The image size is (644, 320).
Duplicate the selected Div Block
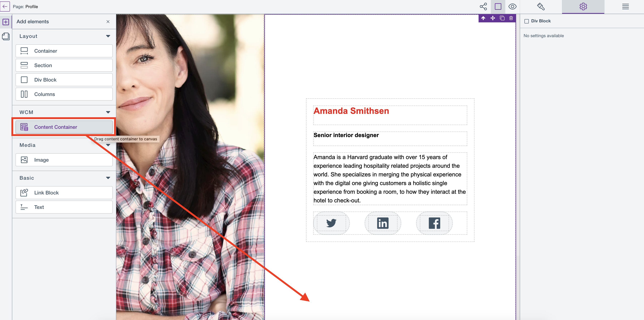tap(502, 18)
